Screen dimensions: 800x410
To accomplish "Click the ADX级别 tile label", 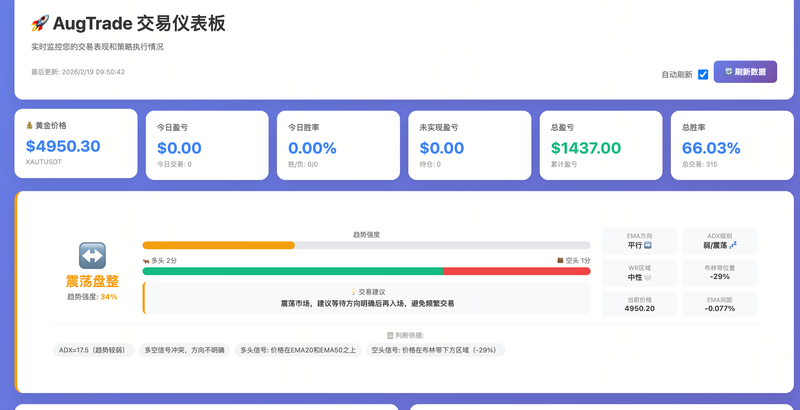I will (x=720, y=236).
